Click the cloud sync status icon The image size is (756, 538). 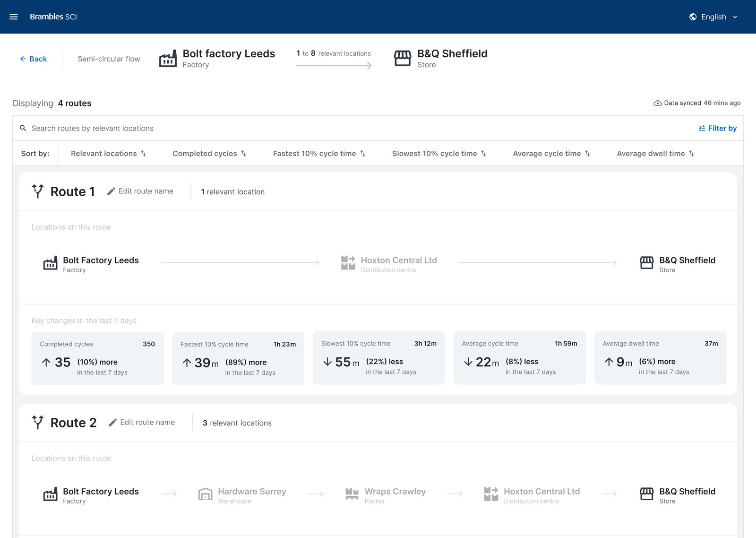[657, 103]
